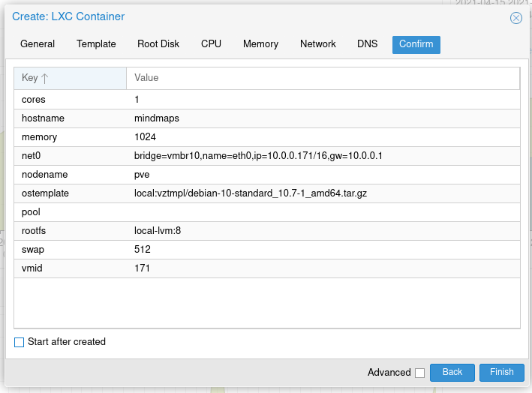Switch to the Network tab
Image resolution: width=532 pixels, height=393 pixels.
tap(318, 44)
